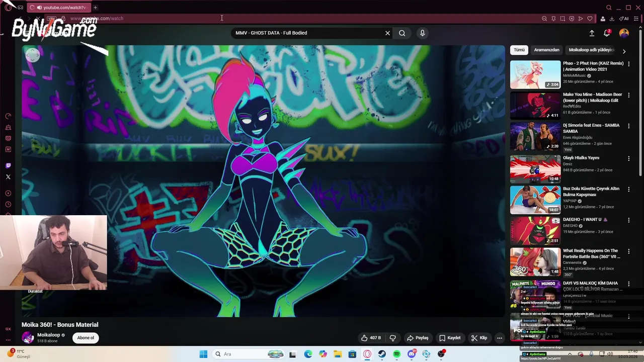Share video with Paylaş button
The width and height of the screenshot is (644, 362).
click(418, 338)
